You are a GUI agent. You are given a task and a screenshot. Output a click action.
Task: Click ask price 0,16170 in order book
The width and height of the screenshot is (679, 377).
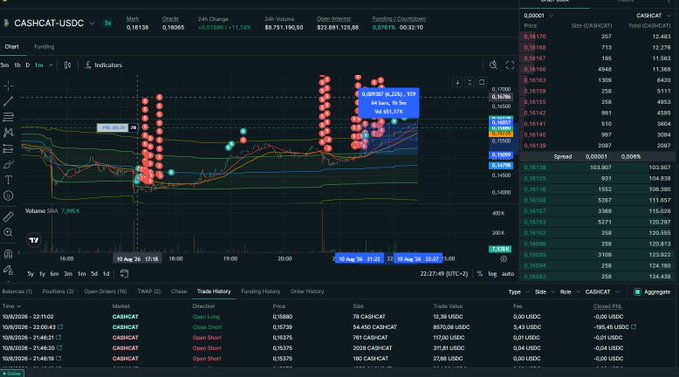tap(534, 37)
